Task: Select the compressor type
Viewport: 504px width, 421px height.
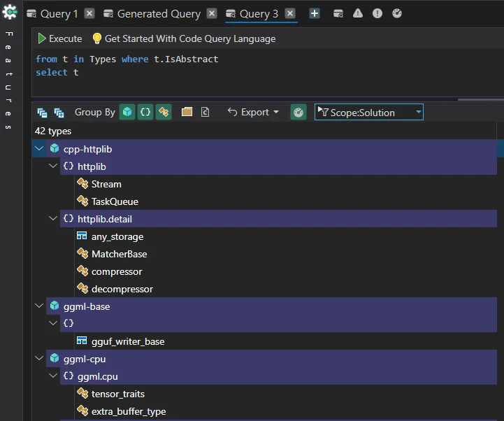Action: point(117,271)
